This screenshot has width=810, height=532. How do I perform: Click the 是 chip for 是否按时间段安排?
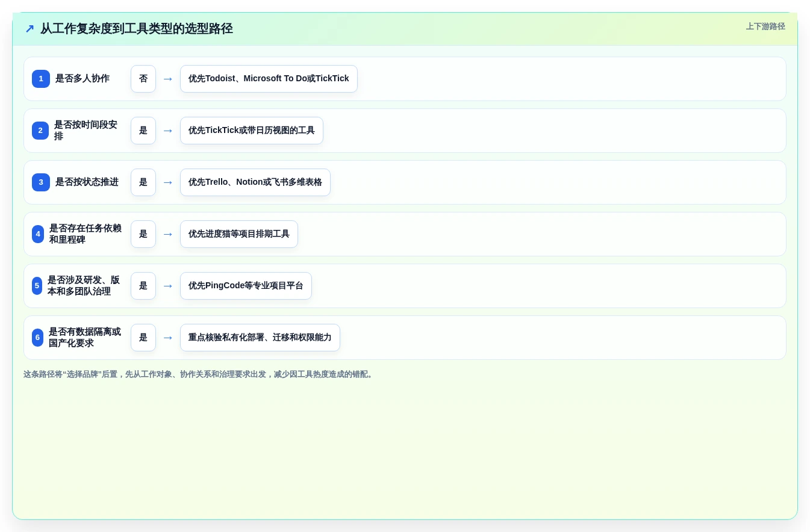tap(143, 131)
